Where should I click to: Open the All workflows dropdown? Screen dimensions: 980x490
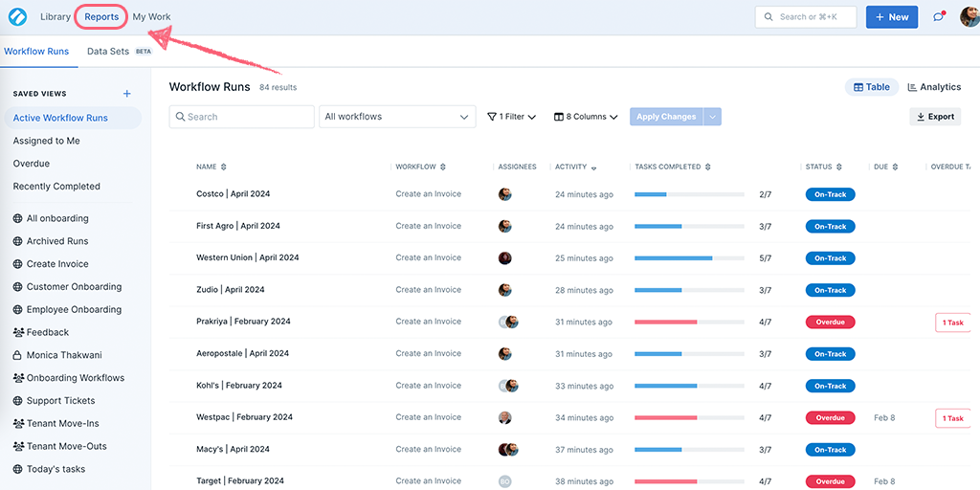click(397, 117)
